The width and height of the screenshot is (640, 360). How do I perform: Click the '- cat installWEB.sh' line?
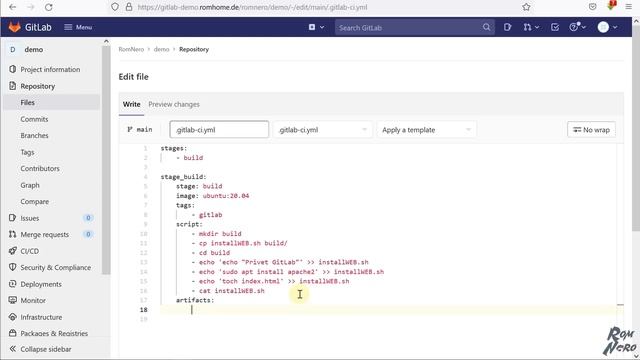tap(228, 291)
